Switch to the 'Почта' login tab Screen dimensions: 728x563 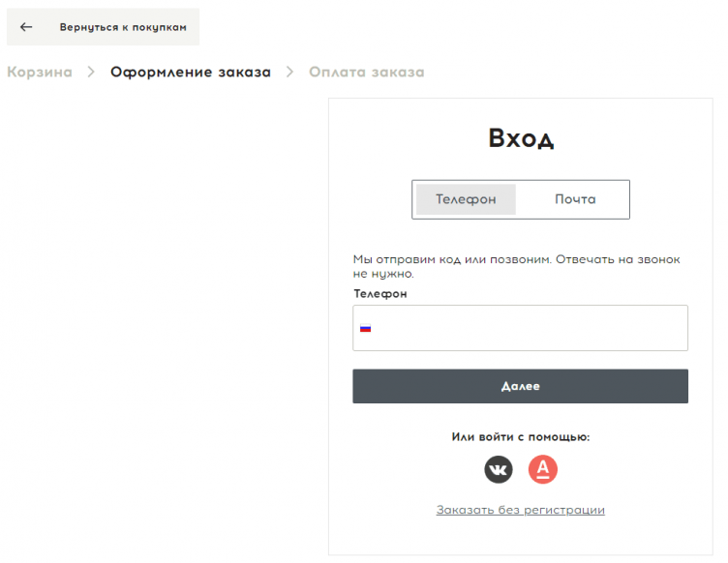click(575, 199)
